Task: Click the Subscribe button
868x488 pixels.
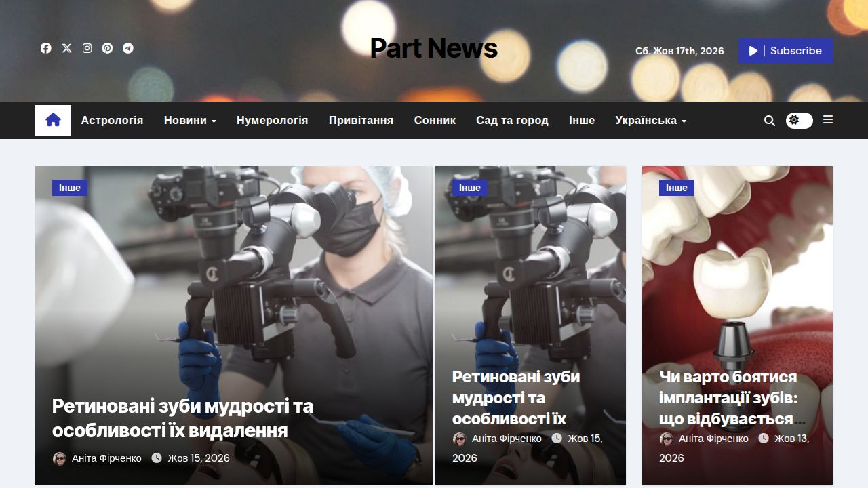Action: point(785,51)
